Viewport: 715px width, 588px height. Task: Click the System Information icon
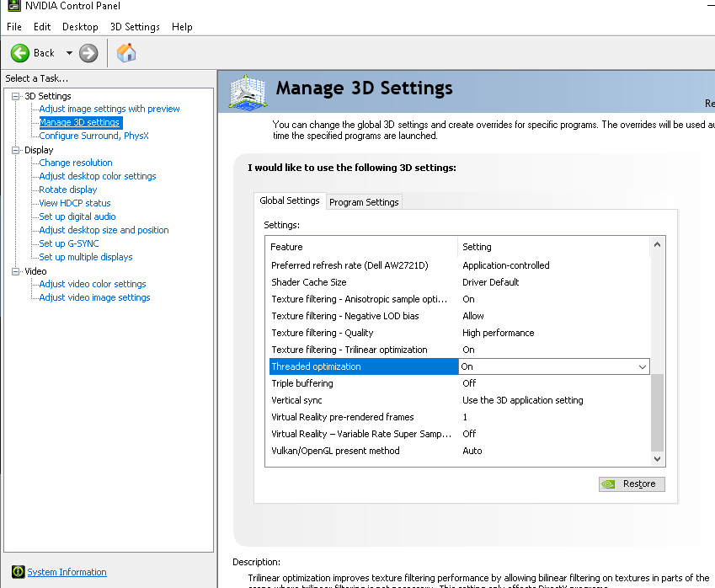19,572
